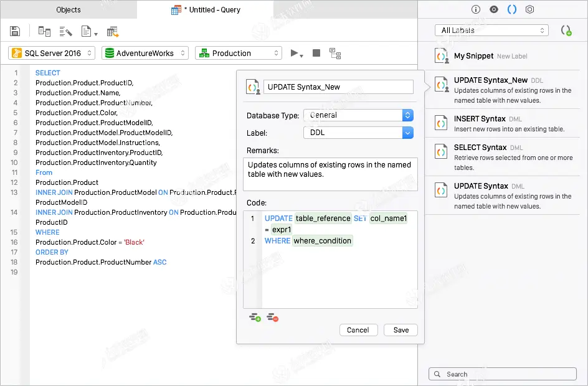Click the add placeholder icon
This screenshot has height=386, width=588.
tap(255, 318)
